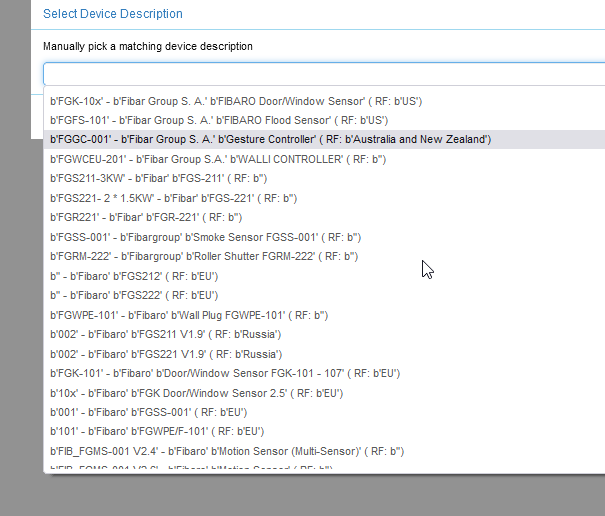
Task: Select FIB_FGMS-001 V2.4 Motion Sensor (Multi-Sensor)
Action: tap(226, 451)
